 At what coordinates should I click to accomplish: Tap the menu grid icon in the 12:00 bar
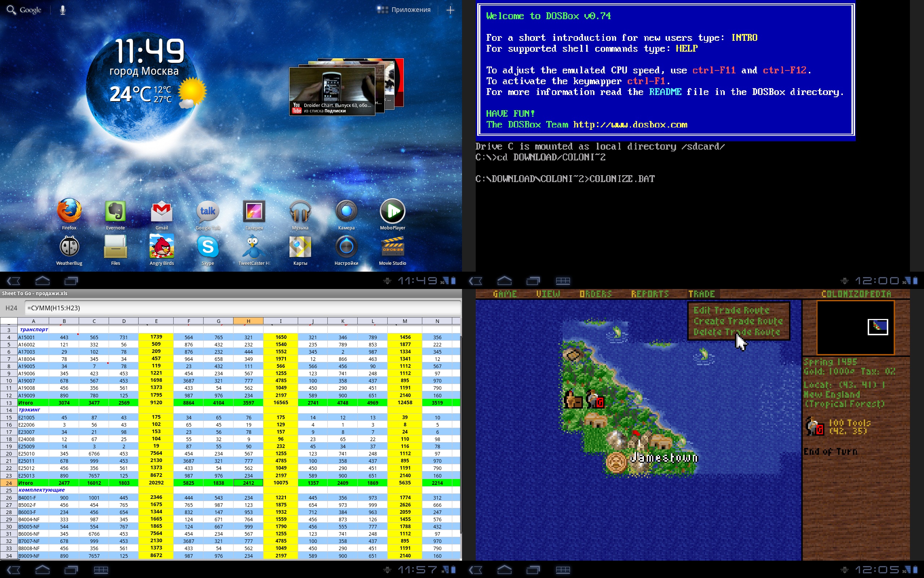click(563, 281)
